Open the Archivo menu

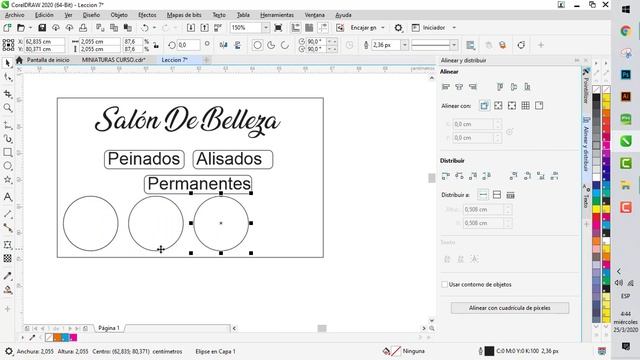15,15
